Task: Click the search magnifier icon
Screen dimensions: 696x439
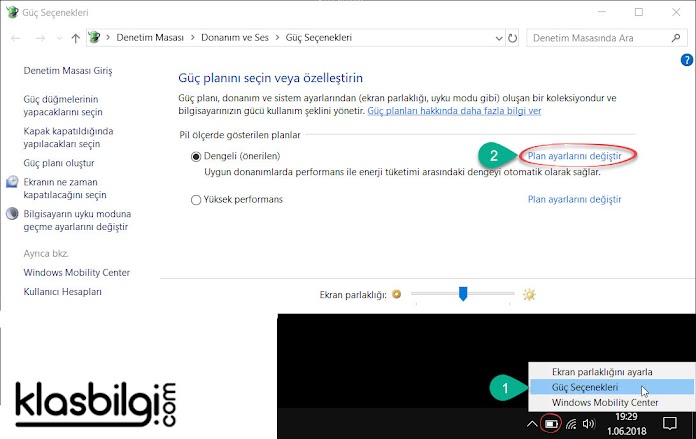Action: (676, 38)
